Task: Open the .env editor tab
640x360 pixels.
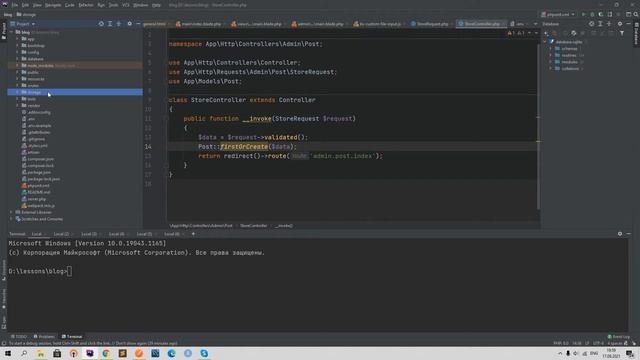Action: pyautogui.click(x=518, y=24)
